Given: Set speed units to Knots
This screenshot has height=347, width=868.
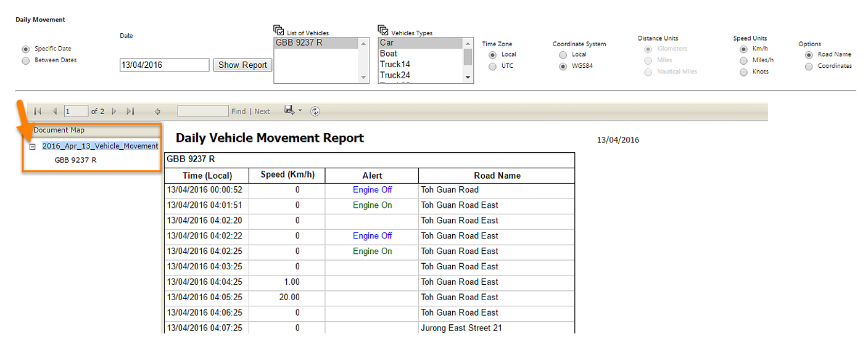Looking at the screenshot, I should [x=743, y=72].
